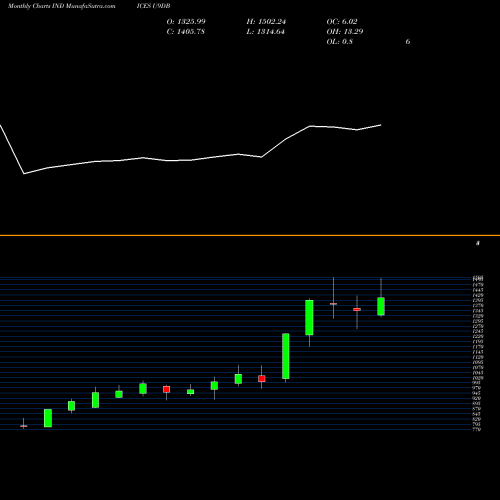This screenshot has height=500, width=500.
Task: Select the ICES U9DB symbol label
Action: point(153,6)
